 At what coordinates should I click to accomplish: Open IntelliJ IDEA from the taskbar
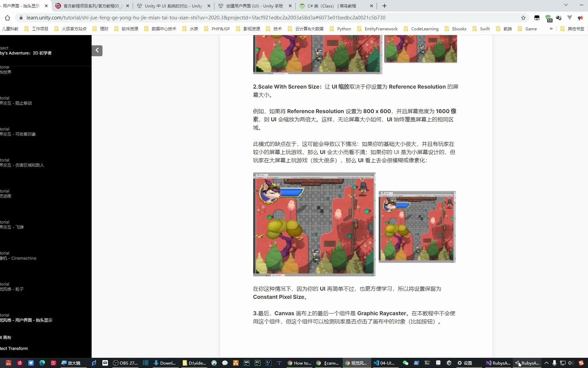click(x=268, y=363)
